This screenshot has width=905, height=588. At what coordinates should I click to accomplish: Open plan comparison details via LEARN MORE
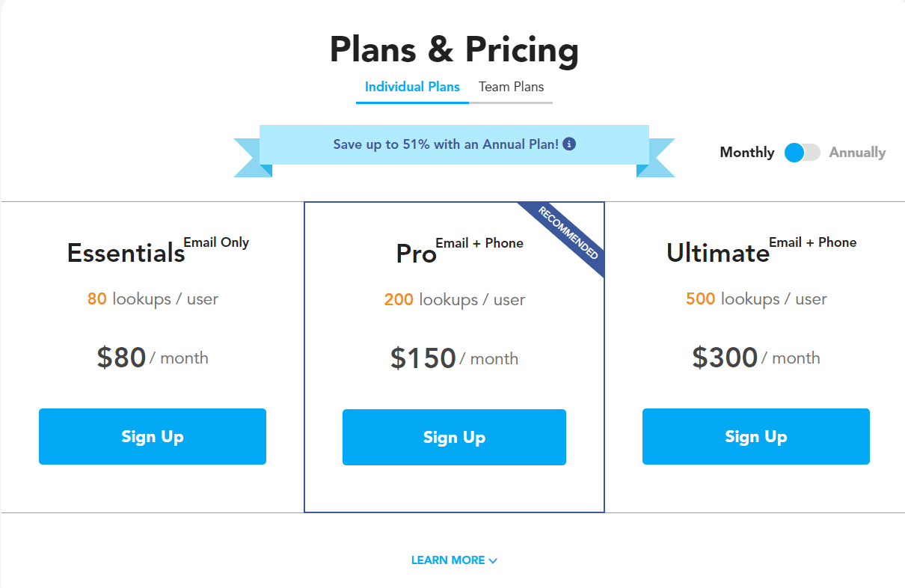click(x=447, y=560)
